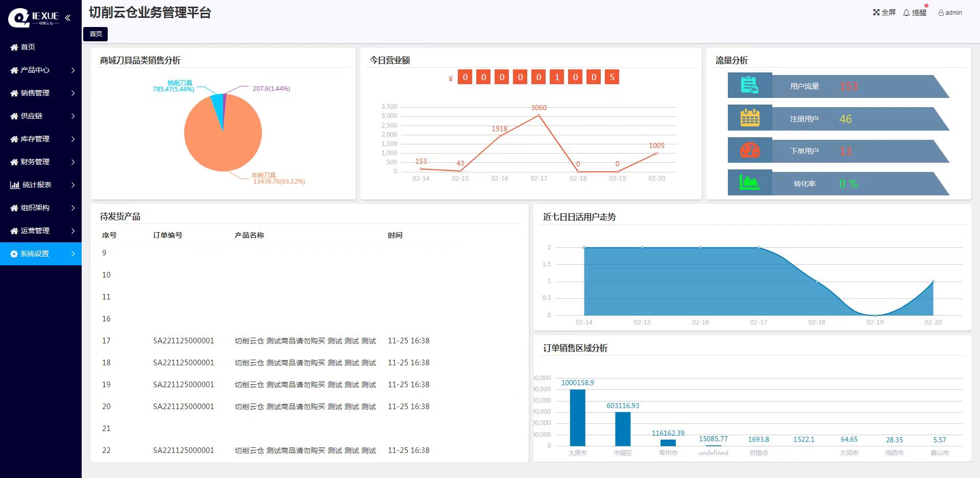Open the 销售管理 sidebar menu
This screenshot has height=478, width=980.
pyautogui.click(x=41, y=93)
